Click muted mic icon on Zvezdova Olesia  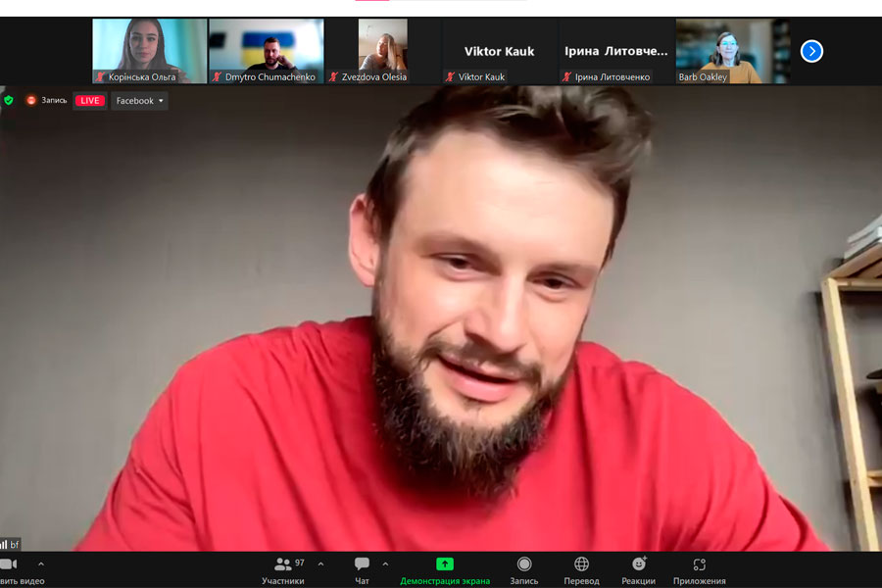[333, 76]
